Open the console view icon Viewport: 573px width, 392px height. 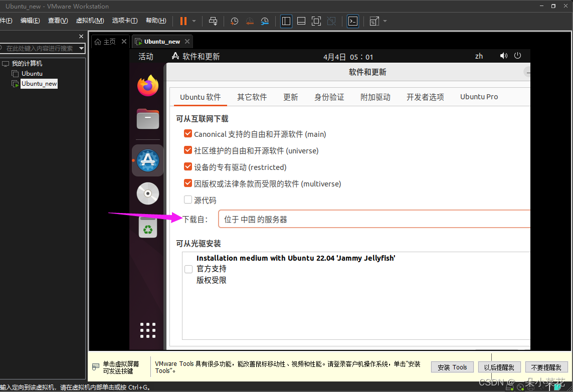352,21
